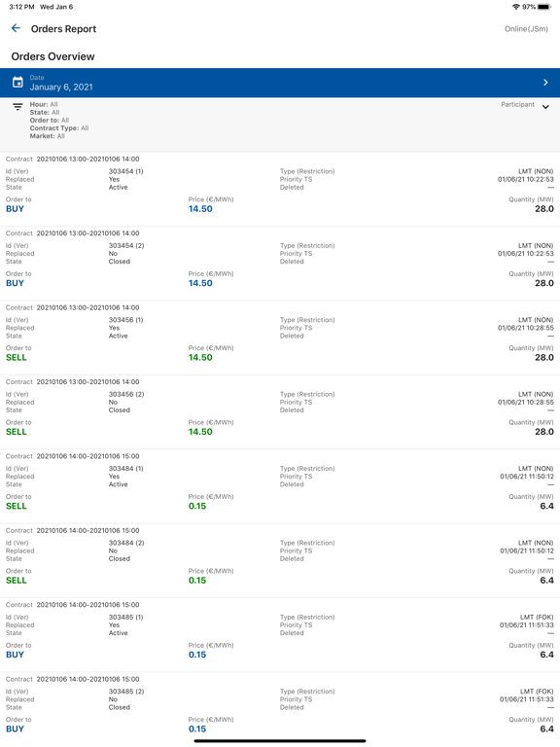Tap the battery status icon
Image resolution: width=560 pixels, height=747 pixels.
(x=544, y=7)
